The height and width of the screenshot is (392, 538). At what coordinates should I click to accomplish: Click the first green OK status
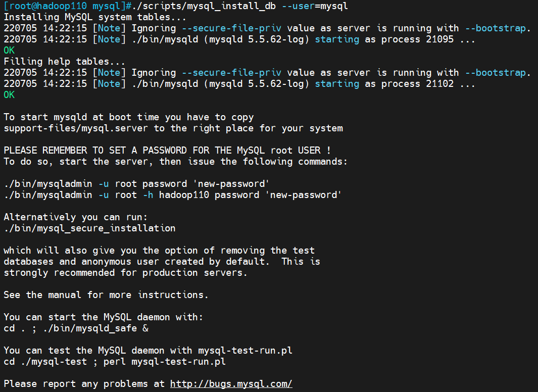point(9,51)
